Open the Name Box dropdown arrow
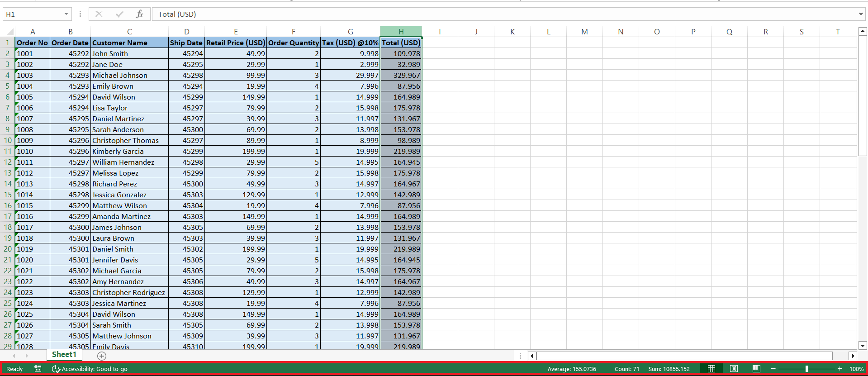Image resolution: width=868 pixels, height=376 pixels. 66,14
